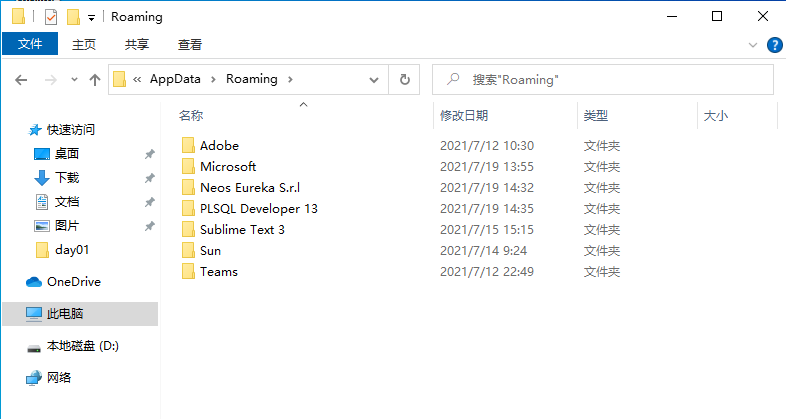The width and height of the screenshot is (786, 419).
Task: Select the Sublime Text 3 folder icon
Action: tap(188, 230)
